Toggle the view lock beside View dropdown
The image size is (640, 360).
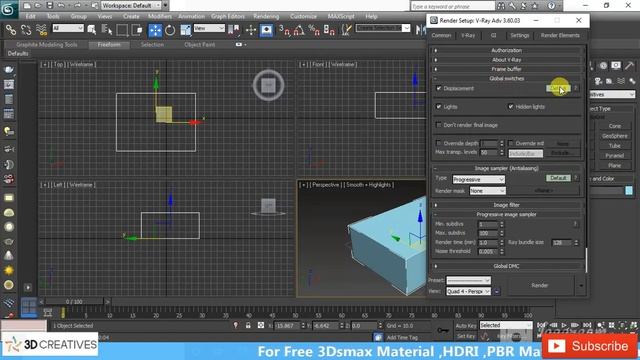(x=497, y=291)
